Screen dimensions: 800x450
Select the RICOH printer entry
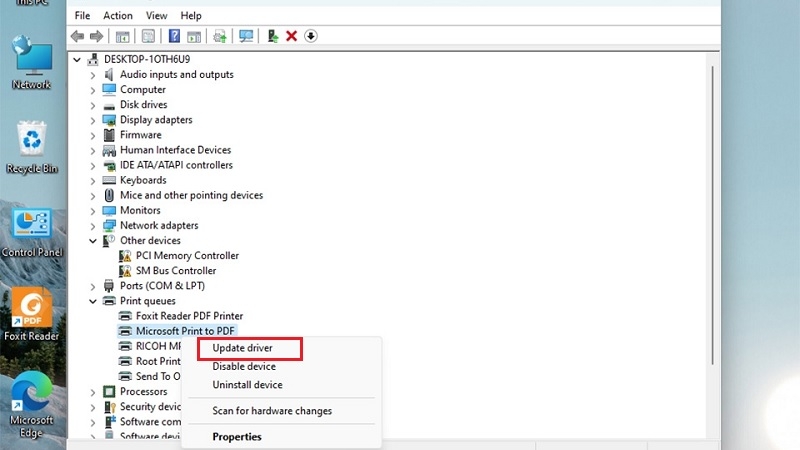click(x=158, y=346)
